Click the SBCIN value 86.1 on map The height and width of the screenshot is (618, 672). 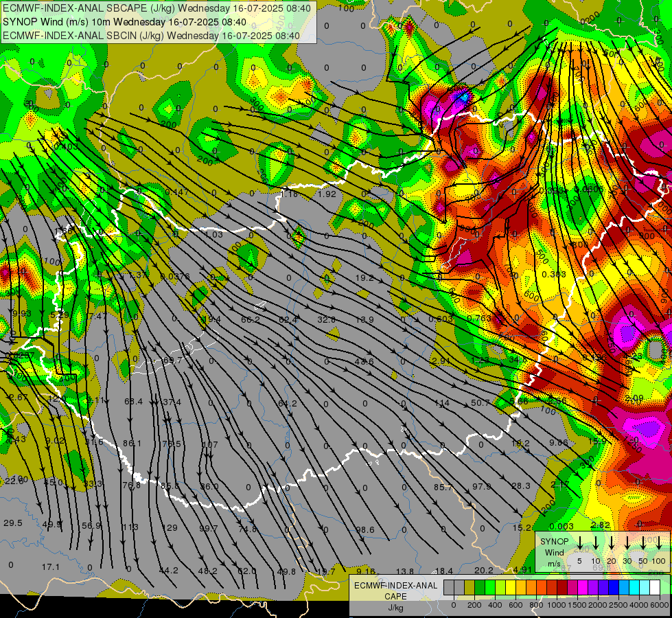click(132, 444)
